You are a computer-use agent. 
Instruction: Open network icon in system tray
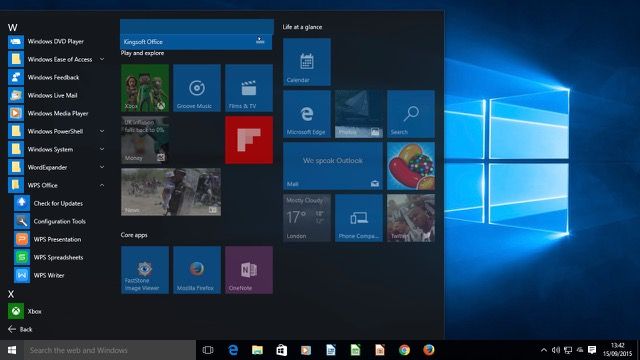click(568, 350)
